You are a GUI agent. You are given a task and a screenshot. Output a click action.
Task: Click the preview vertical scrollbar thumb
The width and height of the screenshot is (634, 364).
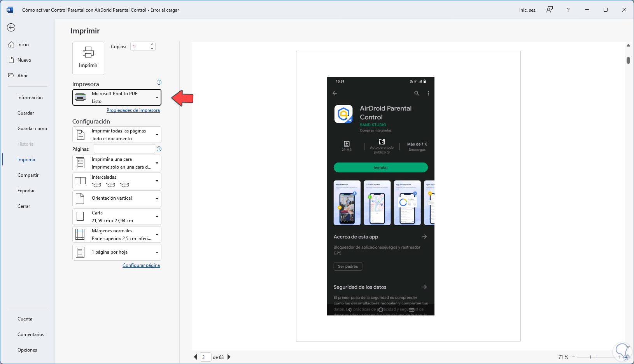pyautogui.click(x=628, y=60)
